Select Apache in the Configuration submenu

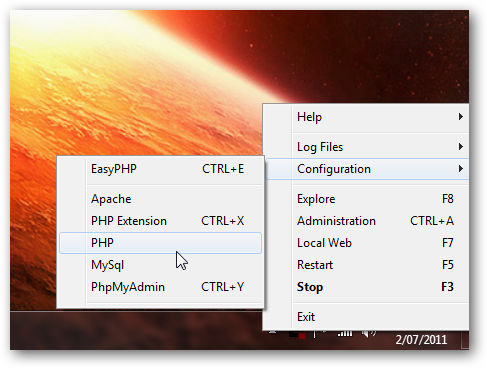160,199
